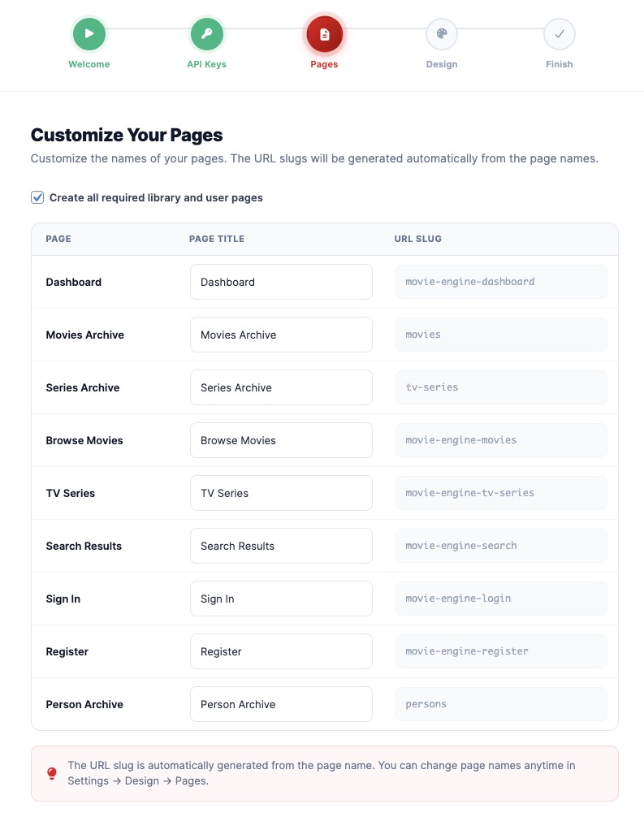This screenshot has height=830, width=644.
Task: Toggle the create library and user pages checkbox
Action: pos(37,197)
